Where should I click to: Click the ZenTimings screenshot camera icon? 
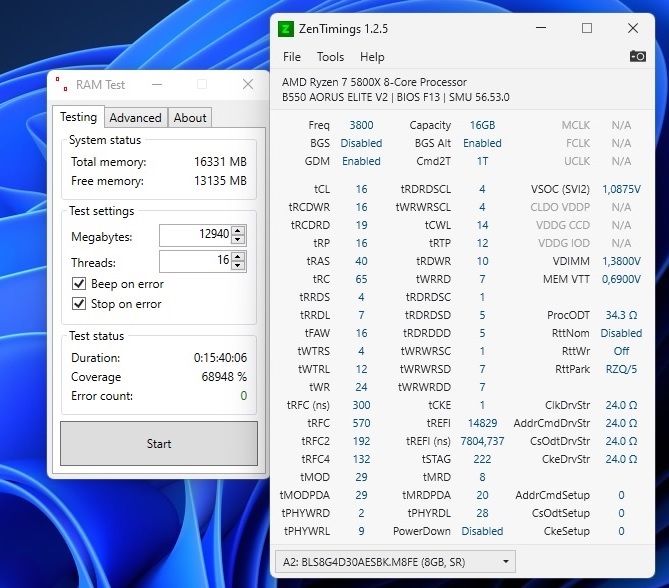pyautogui.click(x=637, y=56)
